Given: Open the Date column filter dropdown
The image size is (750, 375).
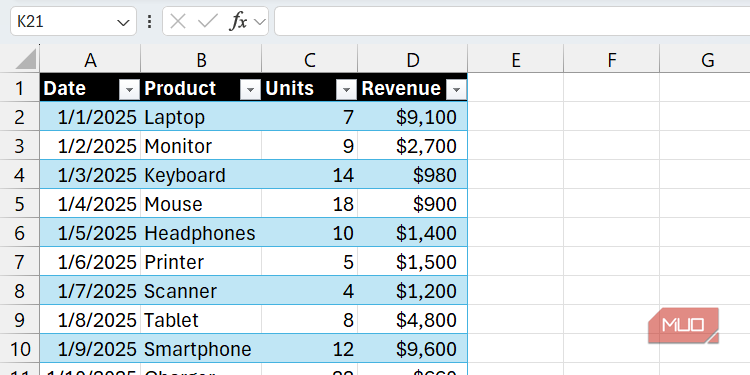Looking at the screenshot, I should pyautogui.click(x=128, y=89).
